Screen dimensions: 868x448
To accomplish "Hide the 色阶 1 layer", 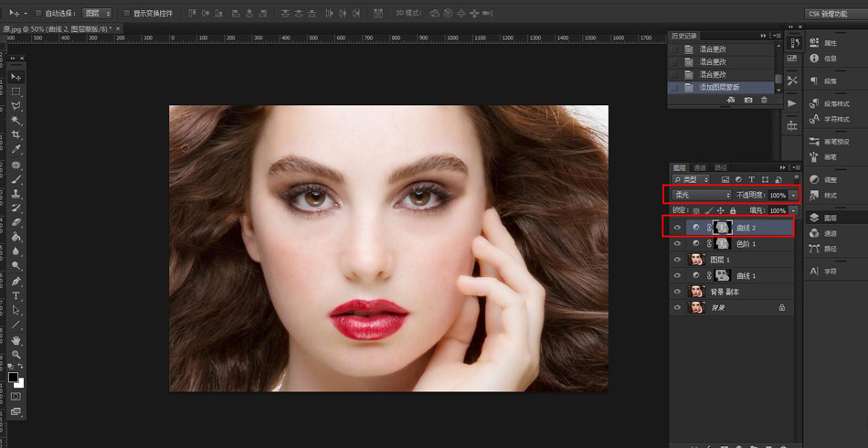I will 677,244.
